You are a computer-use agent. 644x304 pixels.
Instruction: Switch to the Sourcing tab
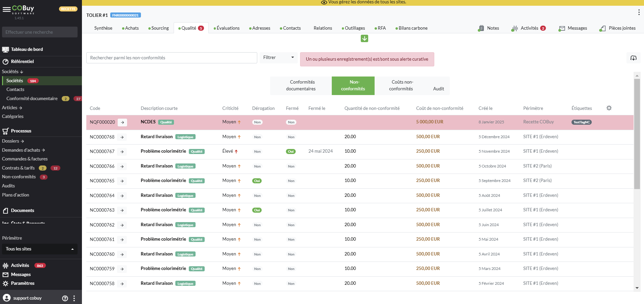158,28
